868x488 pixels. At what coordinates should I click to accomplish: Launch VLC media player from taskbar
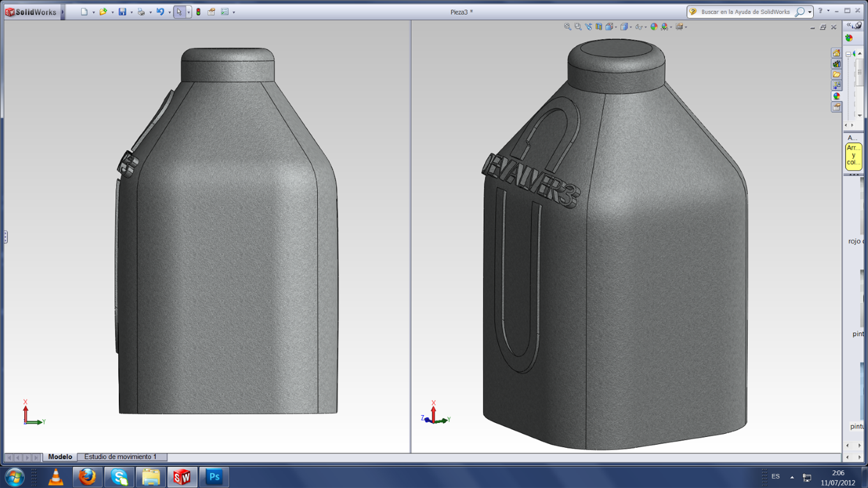[x=56, y=477]
